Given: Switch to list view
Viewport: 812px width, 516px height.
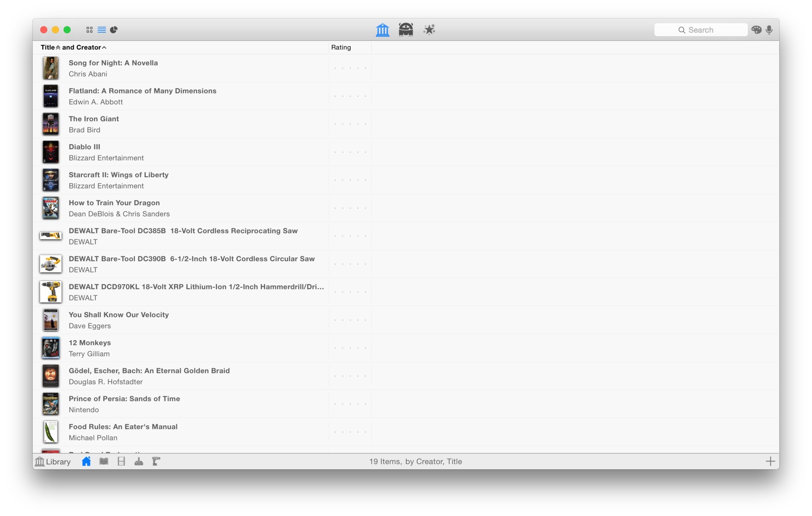Looking at the screenshot, I should pyautogui.click(x=101, y=30).
